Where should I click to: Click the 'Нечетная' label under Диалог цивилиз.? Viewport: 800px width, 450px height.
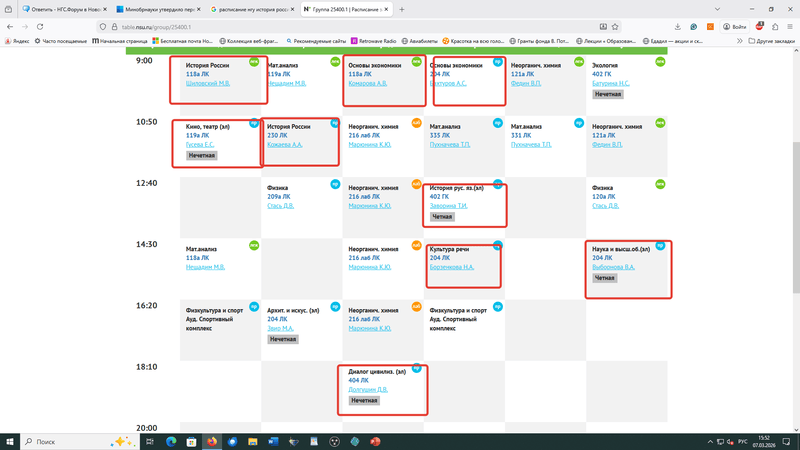pos(364,401)
